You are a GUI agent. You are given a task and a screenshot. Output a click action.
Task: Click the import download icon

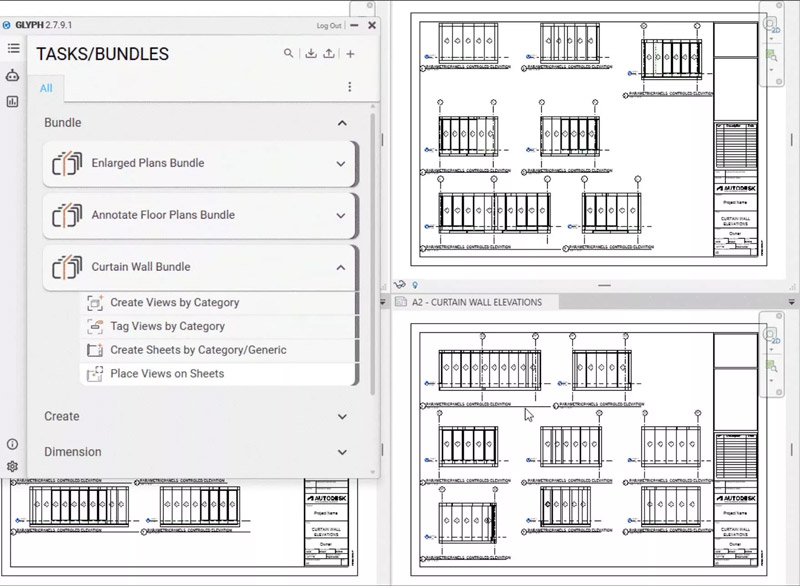(311, 54)
